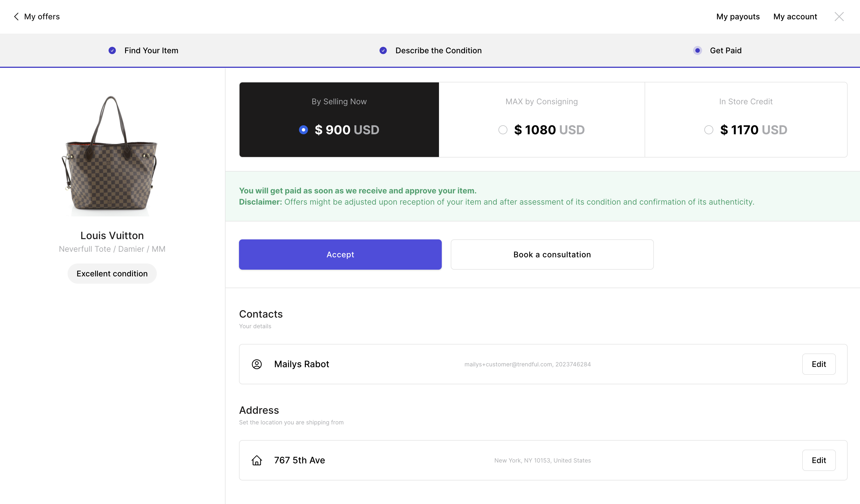Viewport: 860px width, 504px height.
Task: Choose the MAX by Consigning card
Action: click(542, 120)
